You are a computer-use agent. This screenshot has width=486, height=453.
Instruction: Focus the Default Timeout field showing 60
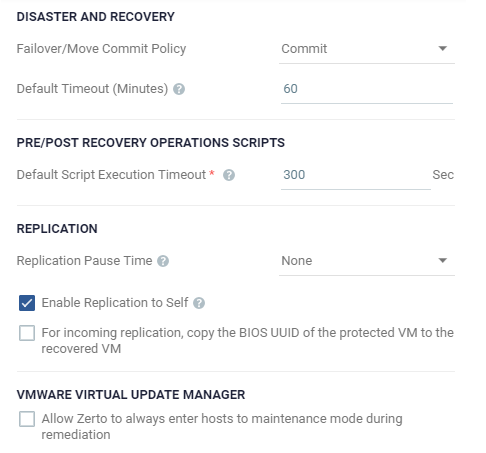point(367,89)
